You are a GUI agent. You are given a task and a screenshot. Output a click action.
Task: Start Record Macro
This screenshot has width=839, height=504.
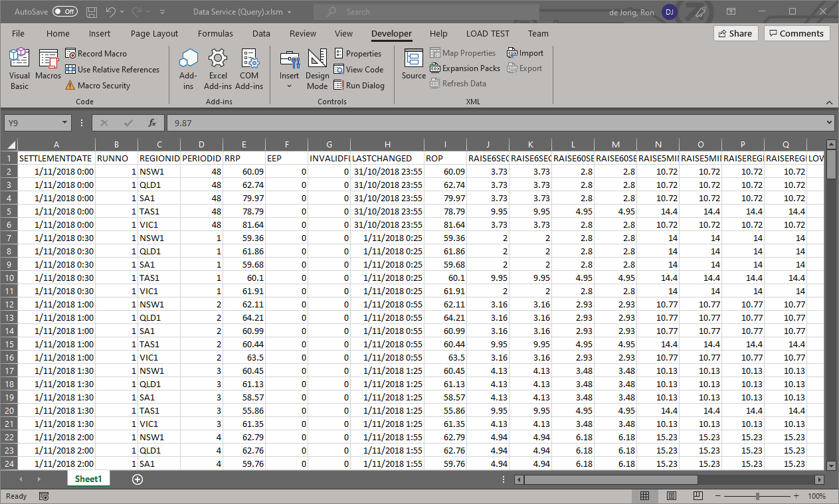point(96,54)
